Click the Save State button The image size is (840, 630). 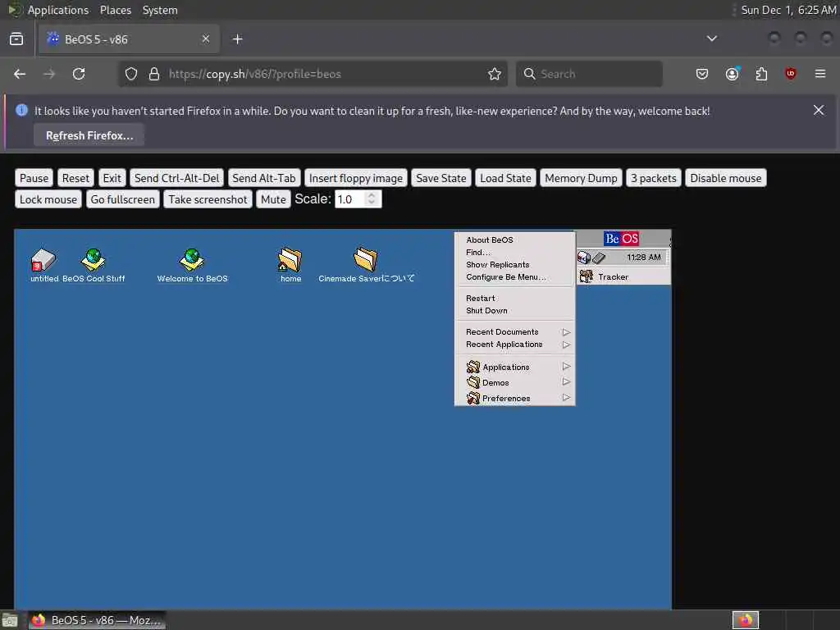[x=441, y=178]
